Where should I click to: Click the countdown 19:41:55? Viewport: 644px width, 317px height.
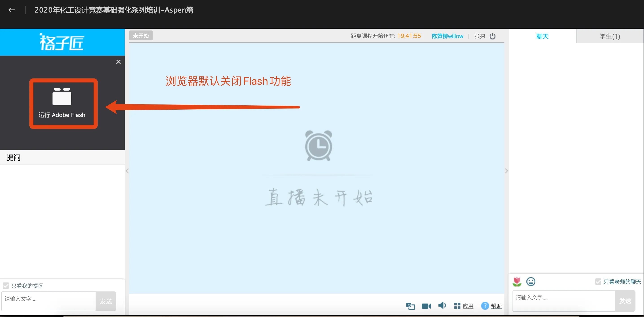(x=409, y=36)
